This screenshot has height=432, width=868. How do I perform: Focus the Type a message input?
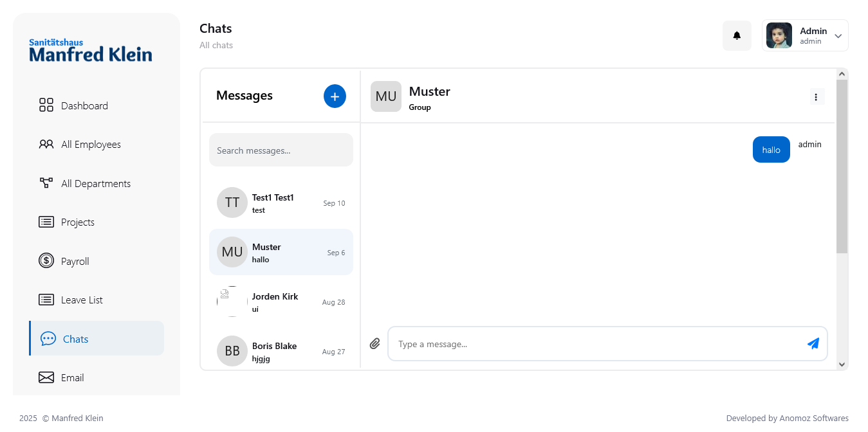pos(598,345)
